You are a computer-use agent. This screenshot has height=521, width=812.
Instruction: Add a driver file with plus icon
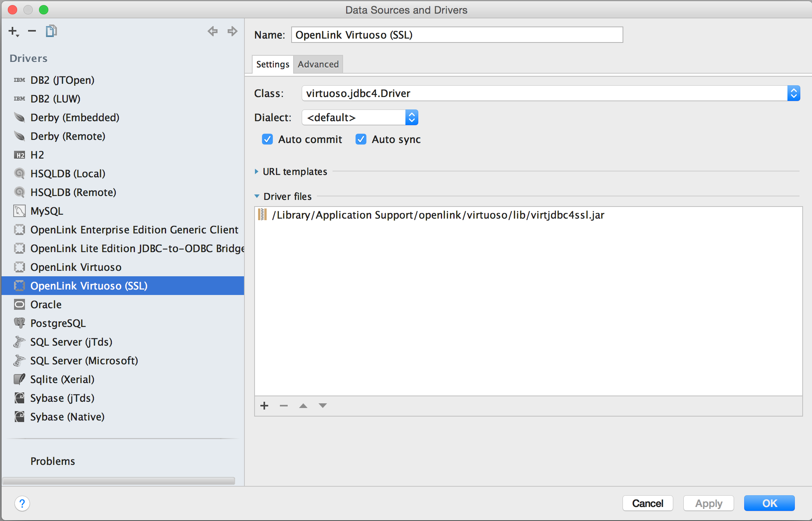pos(264,406)
